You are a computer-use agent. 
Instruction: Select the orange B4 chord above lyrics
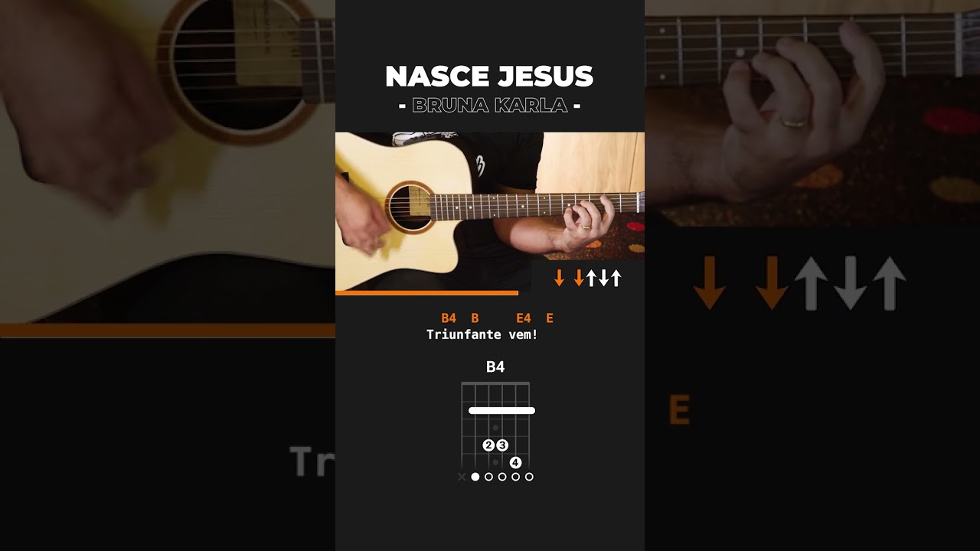coord(449,318)
